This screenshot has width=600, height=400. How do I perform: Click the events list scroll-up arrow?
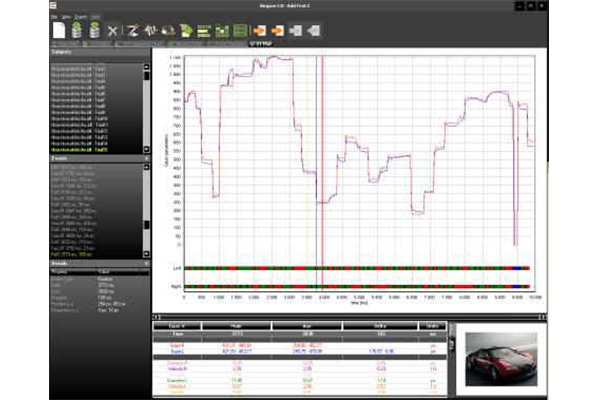tap(146, 167)
